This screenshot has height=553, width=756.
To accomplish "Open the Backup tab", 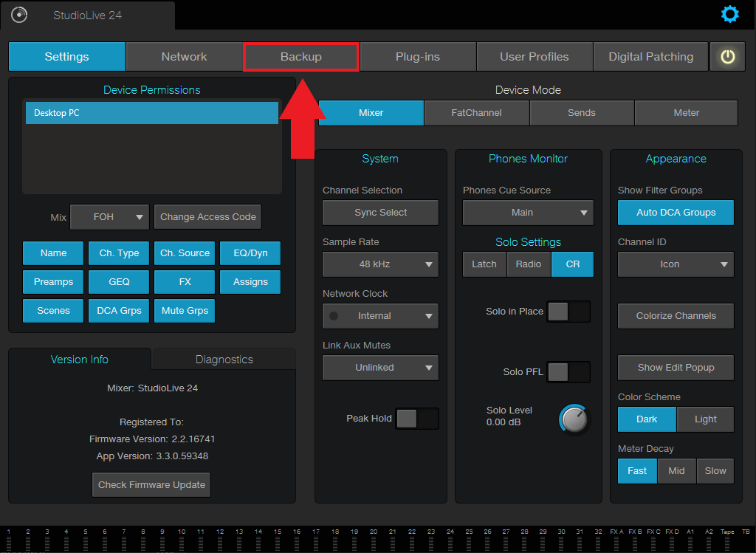I will pos(301,57).
